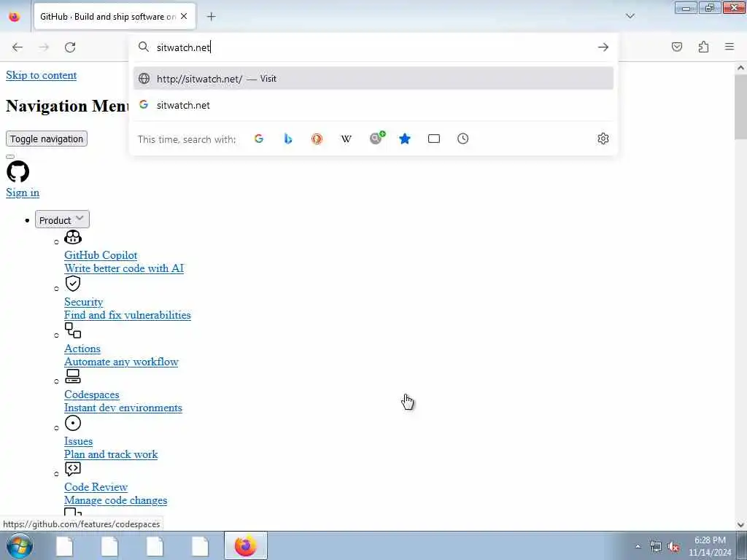Open the GitHub Copilot link
Screen dimensions: 747x560
point(101,254)
